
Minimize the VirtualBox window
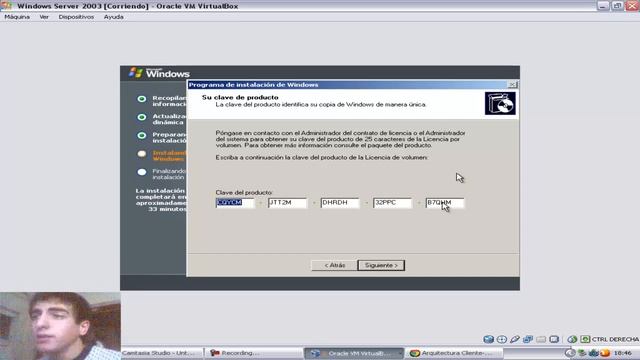pos(603,6)
